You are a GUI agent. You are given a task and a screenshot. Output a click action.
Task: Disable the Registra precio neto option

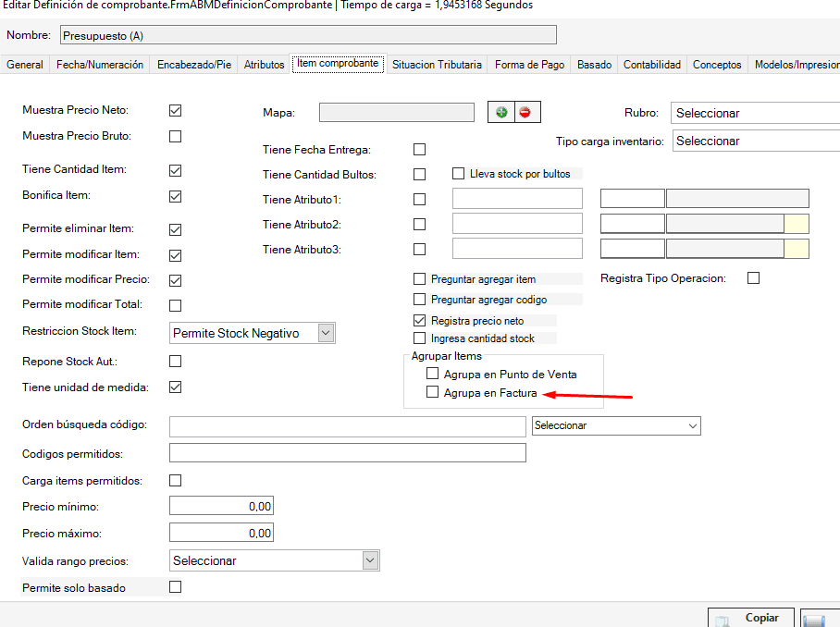point(420,320)
